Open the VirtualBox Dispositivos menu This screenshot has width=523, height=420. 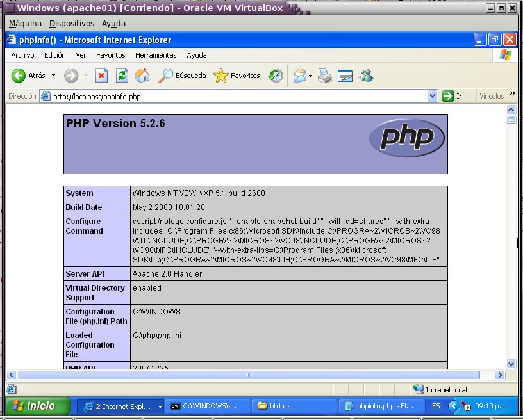pos(72,24)
